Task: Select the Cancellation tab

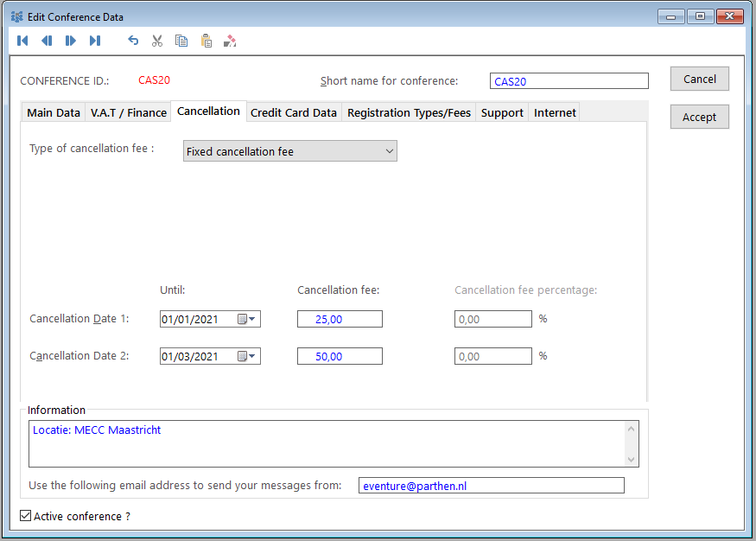Action: [208, 111]
